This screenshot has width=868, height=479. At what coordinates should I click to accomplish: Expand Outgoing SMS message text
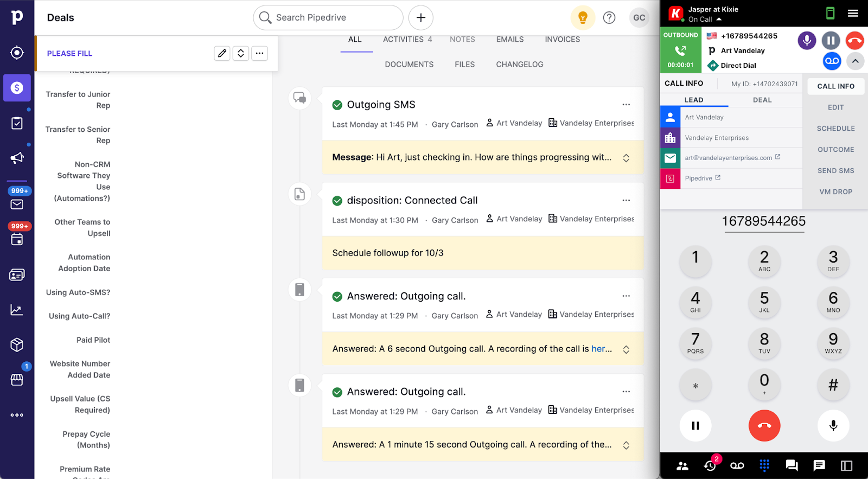[626, 158]
